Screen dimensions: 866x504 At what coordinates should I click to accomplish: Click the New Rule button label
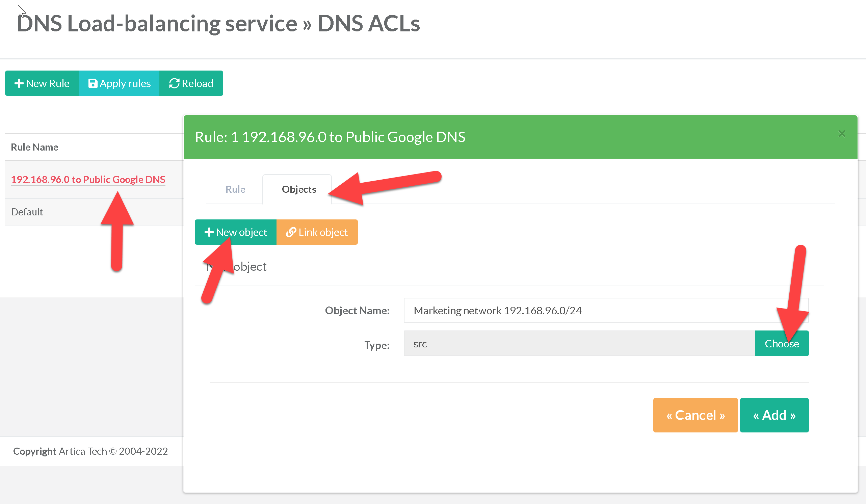point(48,83)
